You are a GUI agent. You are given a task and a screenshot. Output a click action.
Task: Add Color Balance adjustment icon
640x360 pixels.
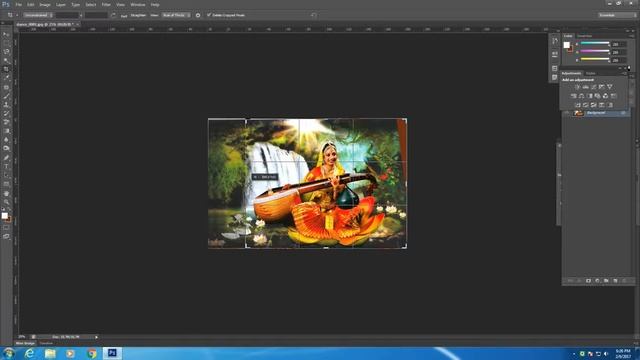pos(582,96)
